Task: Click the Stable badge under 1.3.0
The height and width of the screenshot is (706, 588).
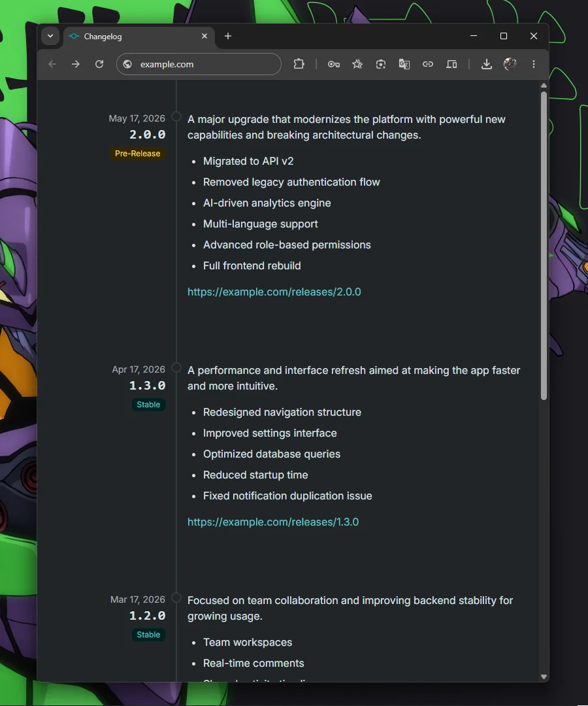Action: [x=148, y=405]
